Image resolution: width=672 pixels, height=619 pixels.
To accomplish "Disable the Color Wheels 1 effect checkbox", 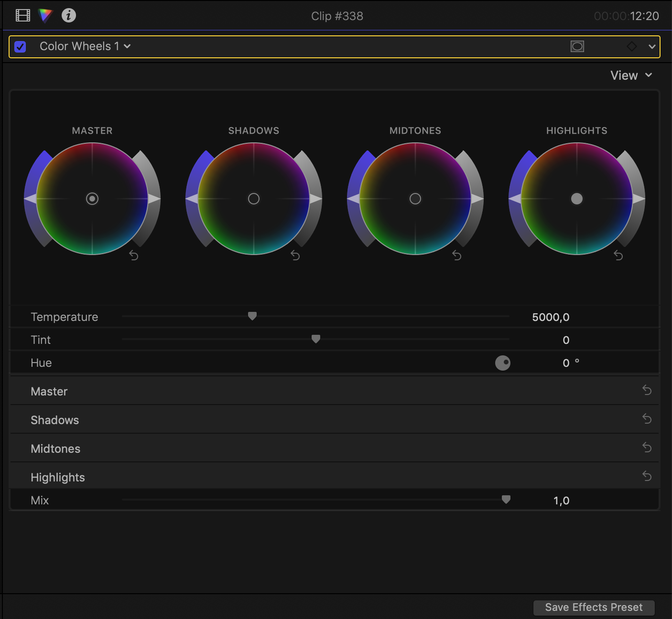I will point(20,47).
